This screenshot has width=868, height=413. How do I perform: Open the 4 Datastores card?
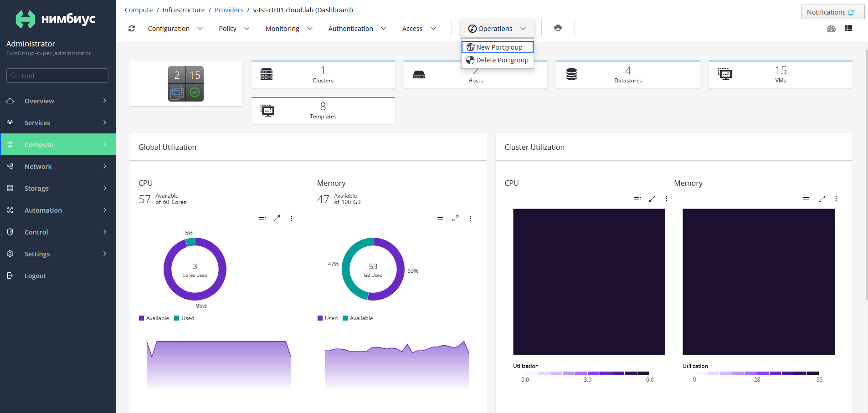pos(628,74)
